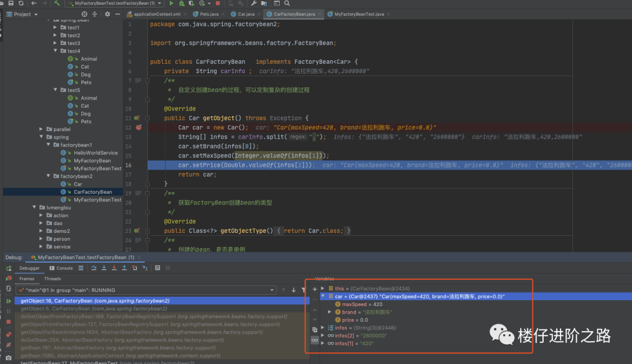Click the Debug bug icon in toolbar
The image size is (632, 364).
point(181,4)
